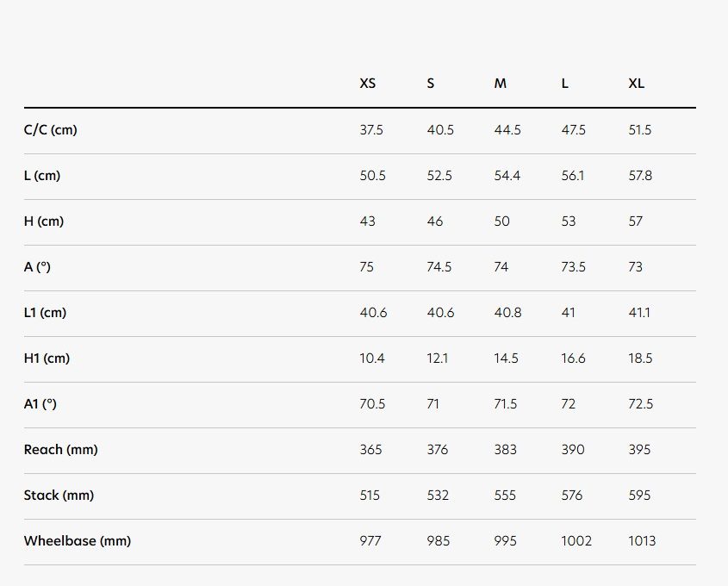728x586 pixels.
Task: Click the L1 (cm) row label
Action: [x=46, y=313]
